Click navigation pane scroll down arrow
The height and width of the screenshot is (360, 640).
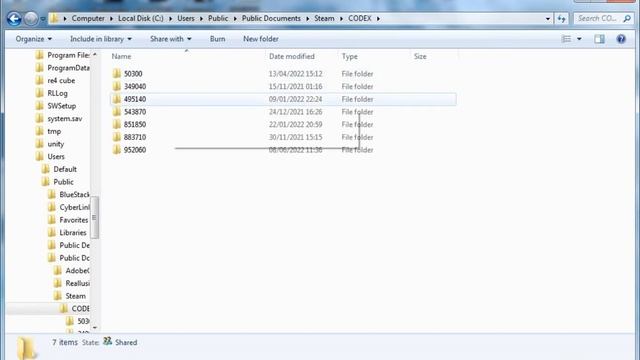(95, 327)
